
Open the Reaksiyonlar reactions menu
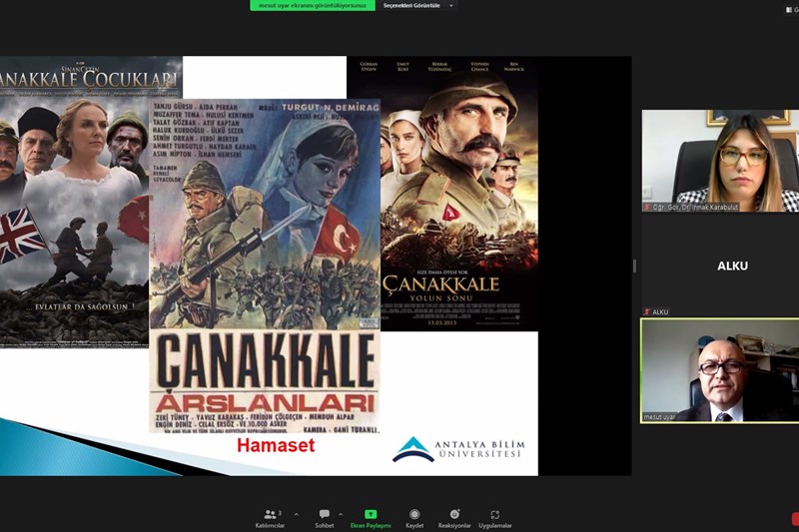click(454, 518)
